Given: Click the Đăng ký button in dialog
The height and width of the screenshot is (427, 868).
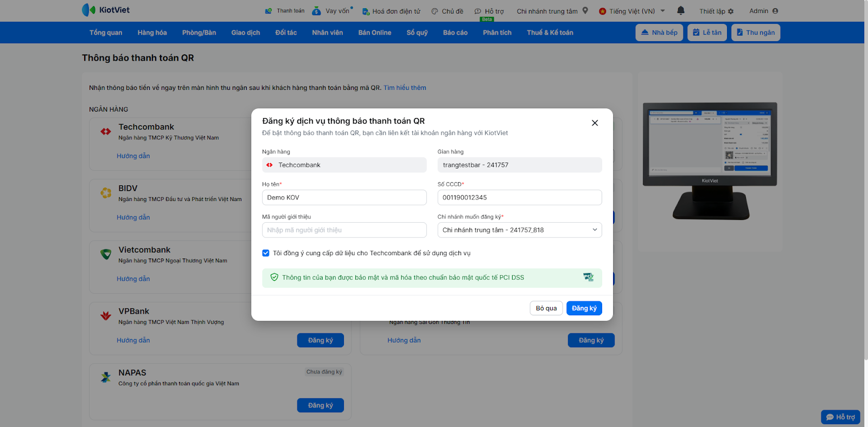Looking at the screenshot, I should pos(584,308).
